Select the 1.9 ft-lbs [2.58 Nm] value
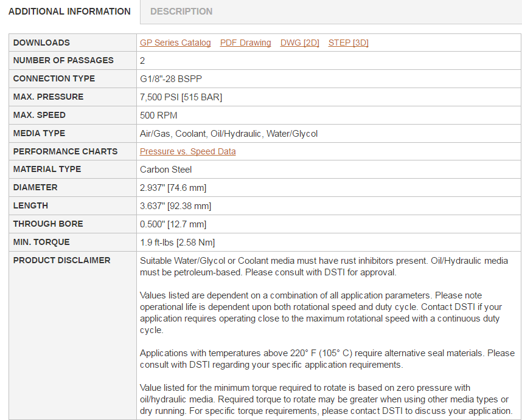 coord(178,243)
